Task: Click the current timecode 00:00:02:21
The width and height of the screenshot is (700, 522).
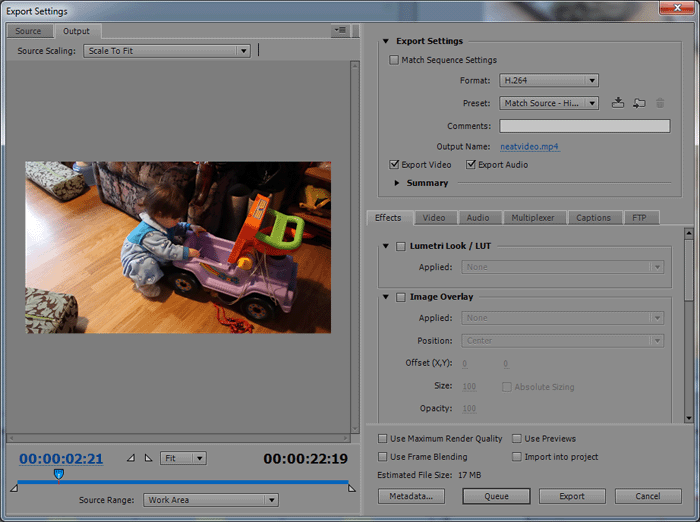Action: [61, 459]
